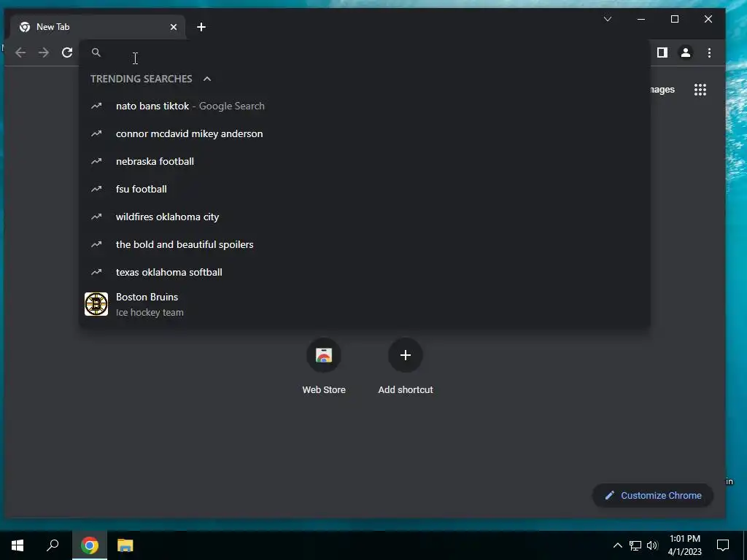Viewport: 747px width, 560px height.
Task: Select the Boston Bruins suggestion
Action: pos(365,304)
